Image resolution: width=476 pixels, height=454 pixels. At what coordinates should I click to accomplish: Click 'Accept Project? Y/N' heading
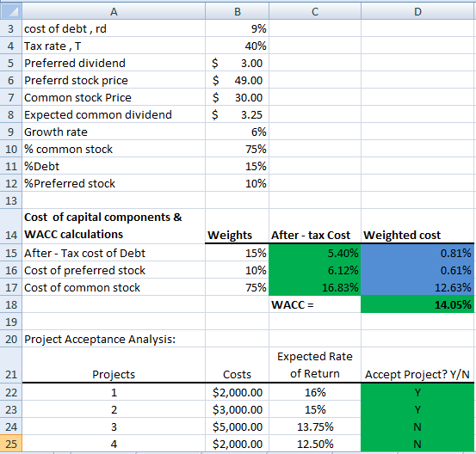[417, 365]
